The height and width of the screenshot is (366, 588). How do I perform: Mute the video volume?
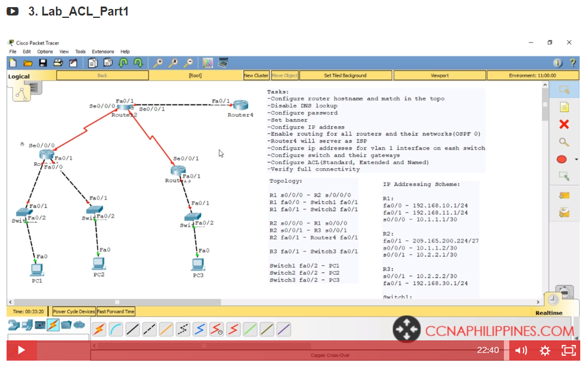pos(521,351)
